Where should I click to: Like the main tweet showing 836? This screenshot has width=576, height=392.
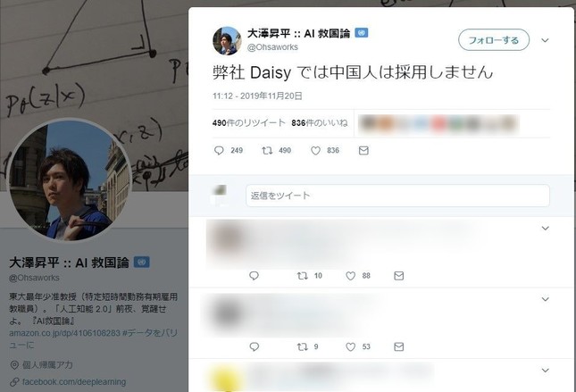pyautogui.click(x=315, y=151)
